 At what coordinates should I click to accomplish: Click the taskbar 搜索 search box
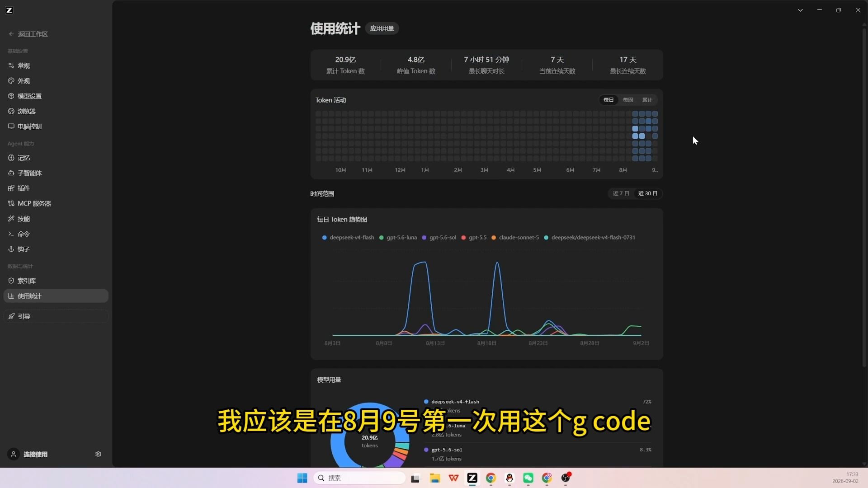[x=359, y=478]
